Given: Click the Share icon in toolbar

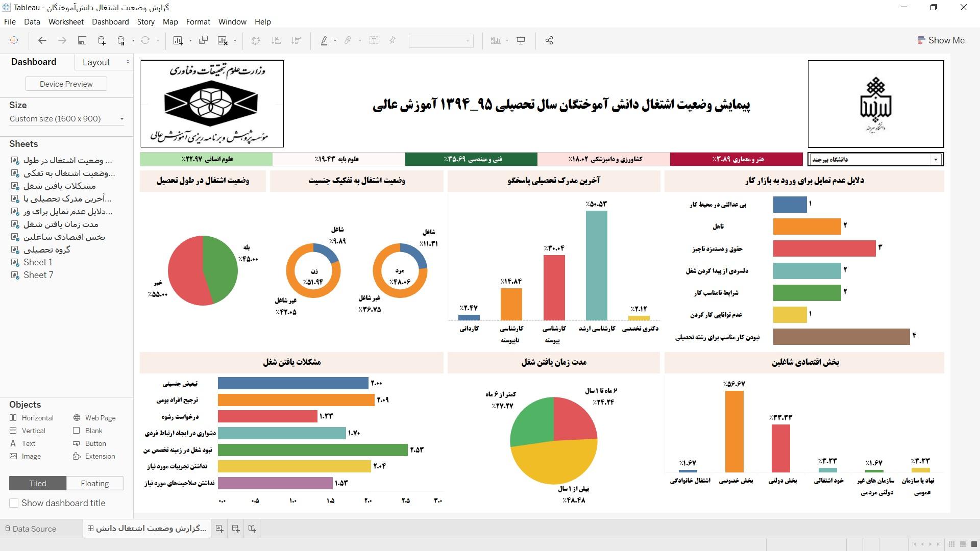Looking at the screenshot, I should (x=549, y=40).
